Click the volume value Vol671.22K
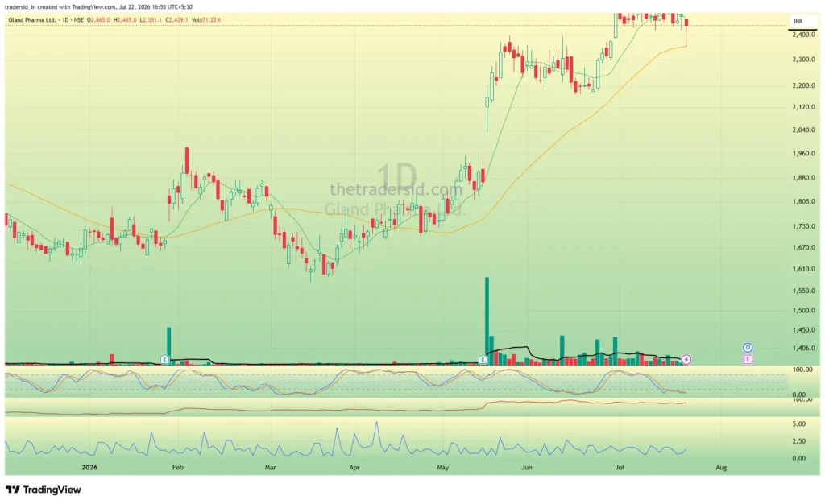The height and width of the screenshot is (504, 825). 206,20
